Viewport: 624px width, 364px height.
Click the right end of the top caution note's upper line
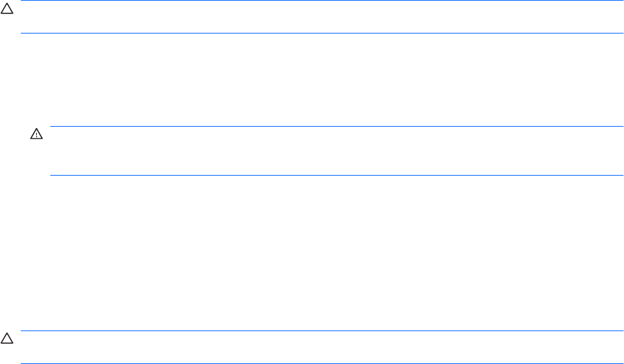tap(621, 1)
